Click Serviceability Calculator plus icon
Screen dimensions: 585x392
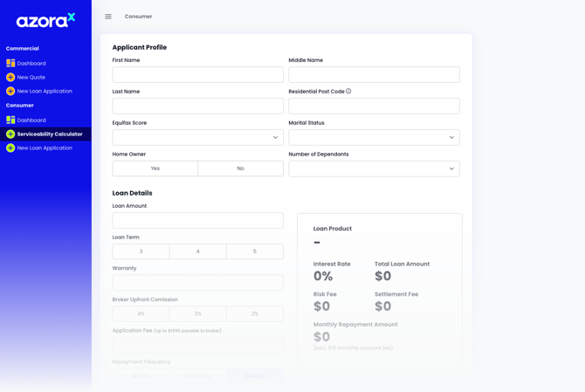pos(10,134)
